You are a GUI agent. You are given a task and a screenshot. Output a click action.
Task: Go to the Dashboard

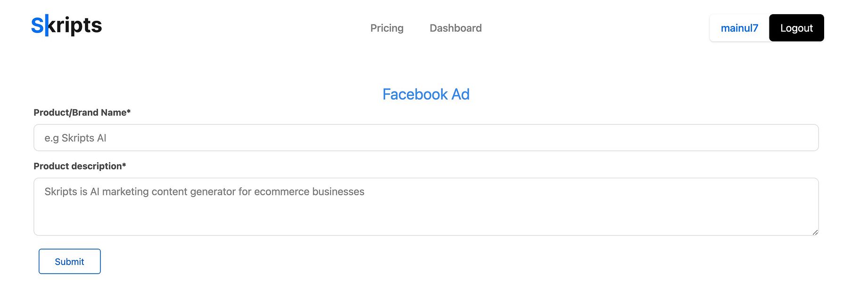[x=455, y=28]
